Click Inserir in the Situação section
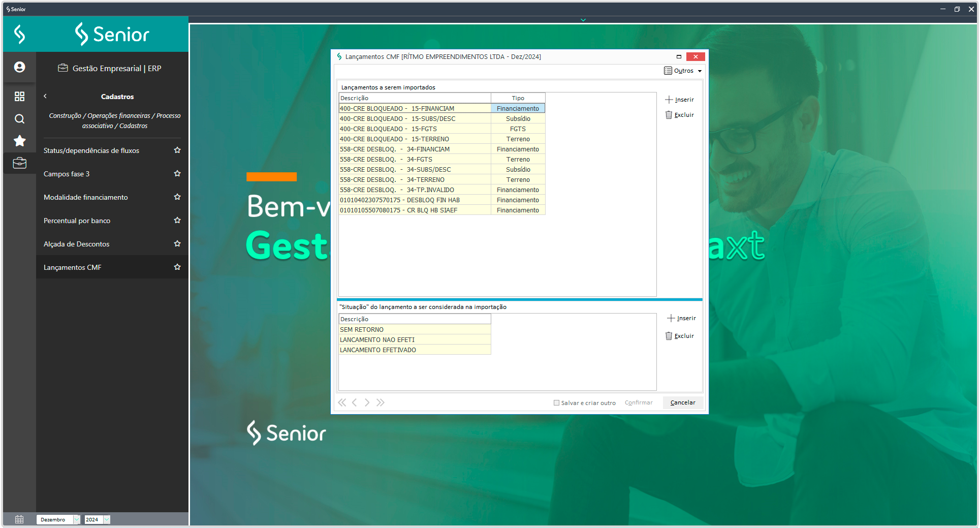Screen dimensions: 980x528 coord(681,318)
